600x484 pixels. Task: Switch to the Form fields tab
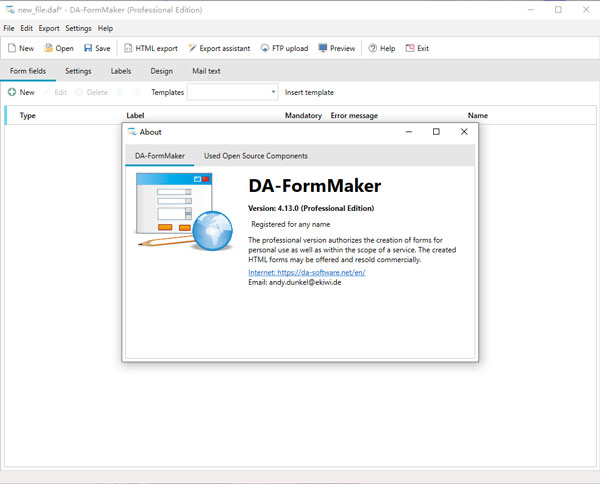pos(28,71)
